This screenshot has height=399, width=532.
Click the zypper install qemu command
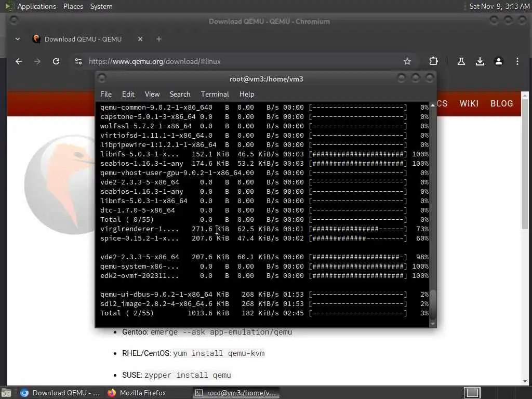[x=188, y=375]
